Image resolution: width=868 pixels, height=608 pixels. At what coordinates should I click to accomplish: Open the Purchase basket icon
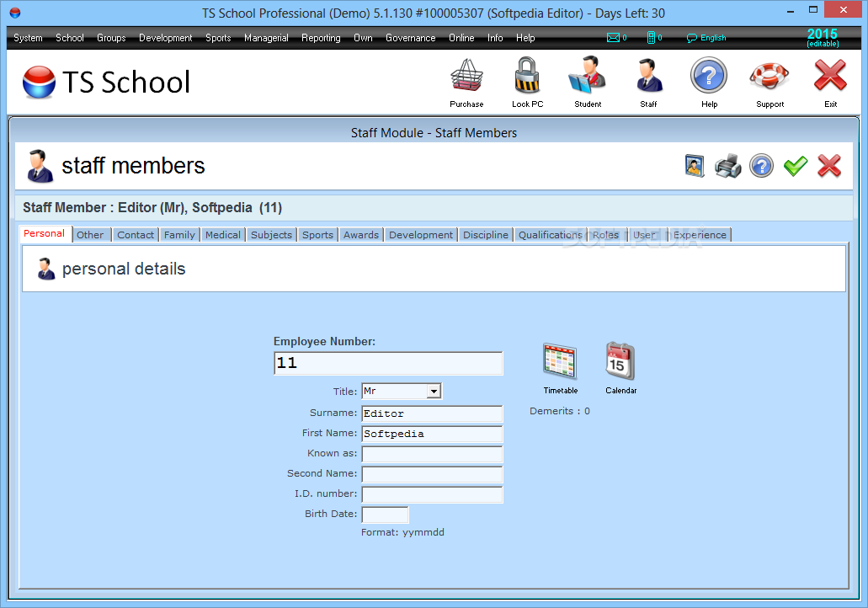pos(466,76)
